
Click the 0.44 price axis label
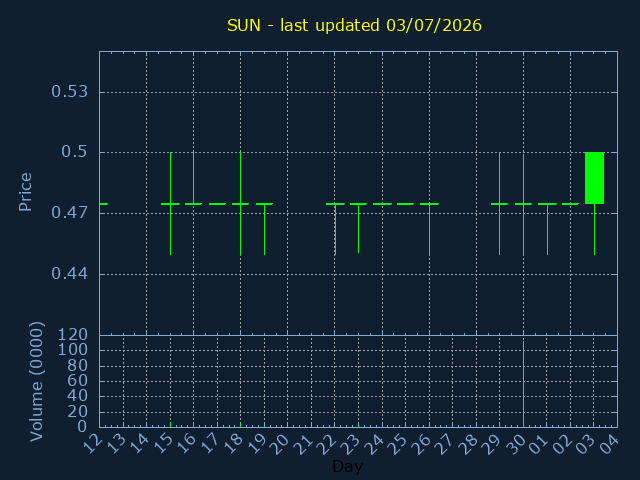69,273
